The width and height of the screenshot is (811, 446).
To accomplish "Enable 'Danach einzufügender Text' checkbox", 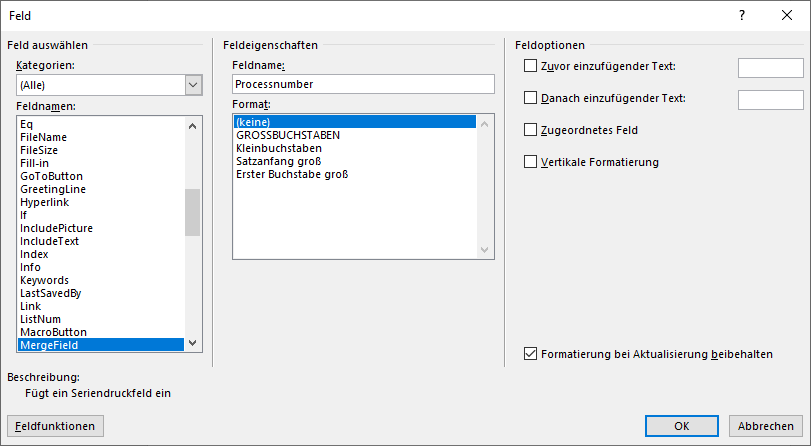I will coord(531,98).
